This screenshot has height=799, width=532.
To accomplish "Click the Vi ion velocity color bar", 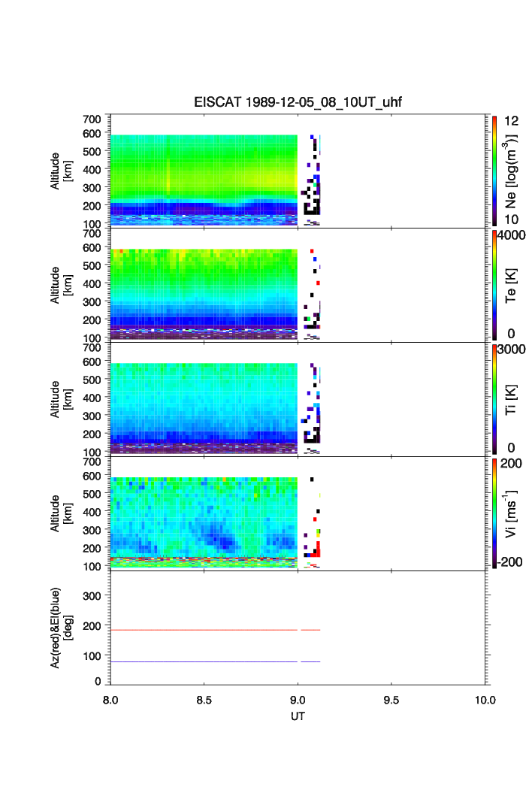I will coord(495,513).
